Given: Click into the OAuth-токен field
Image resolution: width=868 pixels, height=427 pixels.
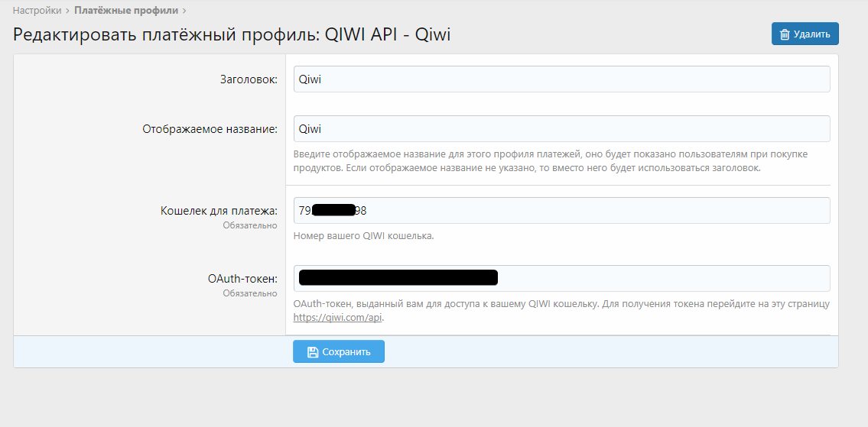Looking at the screenshot, I should pyautogui.click(x=562, y=278).
